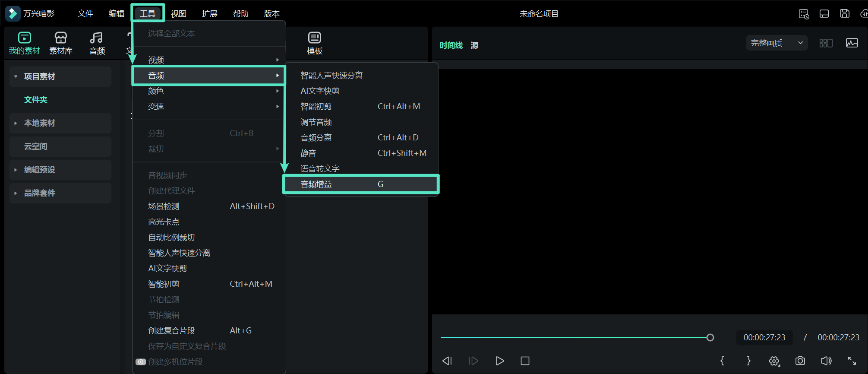This screenshot has width=868, height=374.
Task: Mark out point with right brace icon
Action: [748, 361]
